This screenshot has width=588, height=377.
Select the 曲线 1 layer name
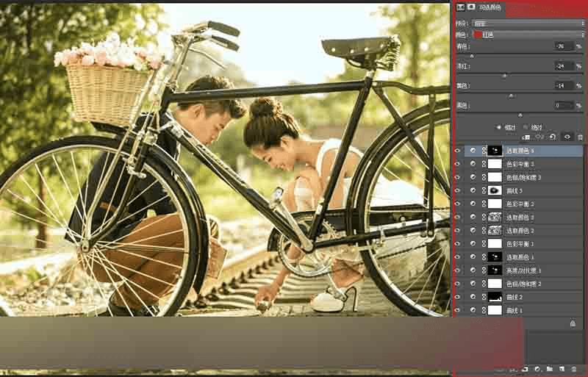pyautogui.click(x=514, y=310)
